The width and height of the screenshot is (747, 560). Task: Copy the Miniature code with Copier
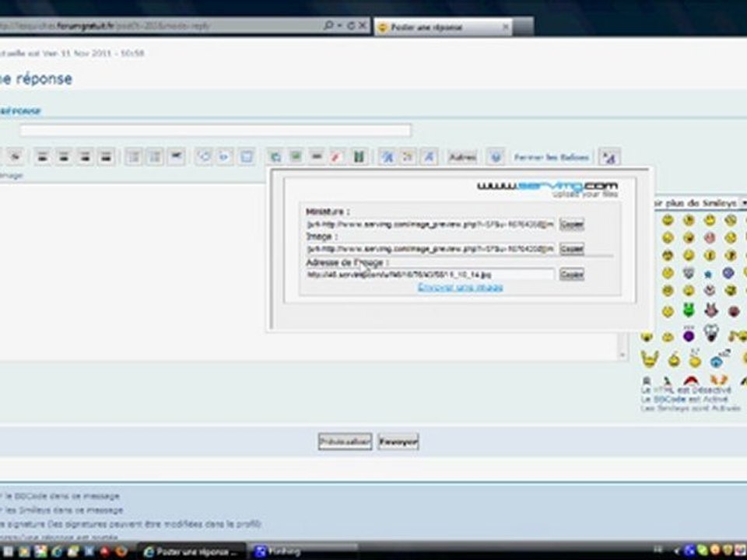(x=572, y=224)
